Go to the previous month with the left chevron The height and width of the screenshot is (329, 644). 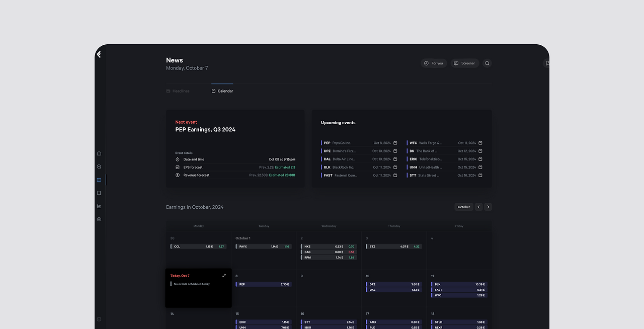click(478, 207)
